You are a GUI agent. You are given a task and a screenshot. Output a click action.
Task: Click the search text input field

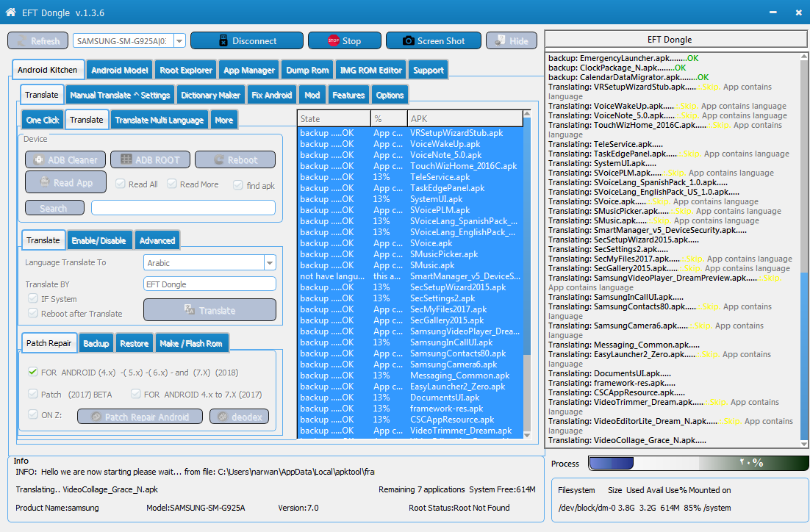[183, 208]
